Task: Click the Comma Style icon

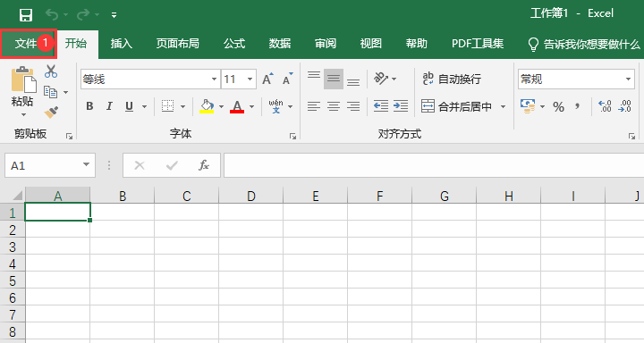Action: click(578, 106)
